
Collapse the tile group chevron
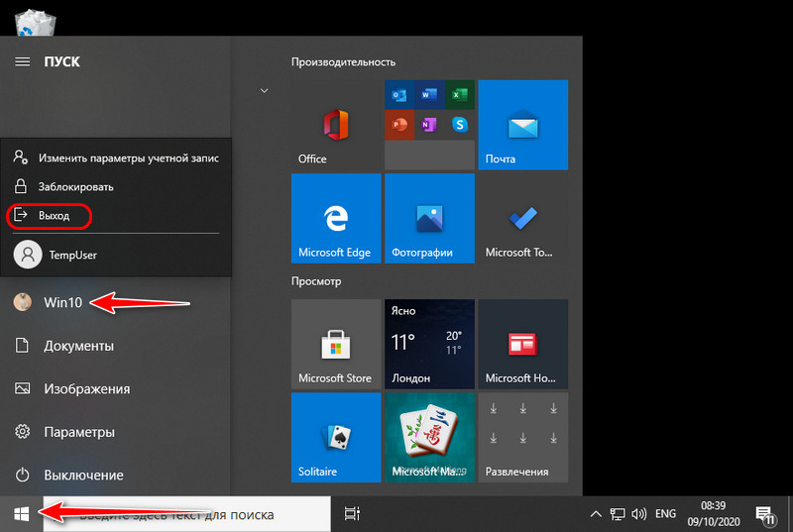(x=264, y=91)
